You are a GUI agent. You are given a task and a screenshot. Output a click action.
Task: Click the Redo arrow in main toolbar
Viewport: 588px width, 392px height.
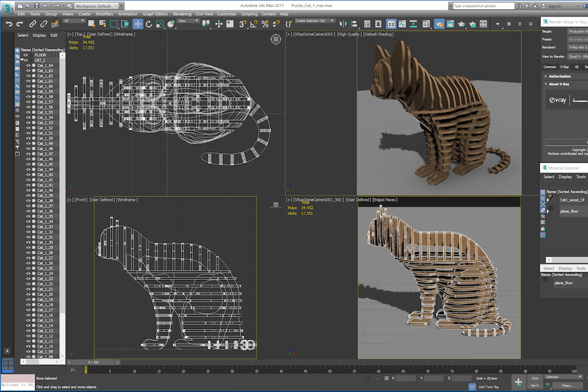(20, 24)
